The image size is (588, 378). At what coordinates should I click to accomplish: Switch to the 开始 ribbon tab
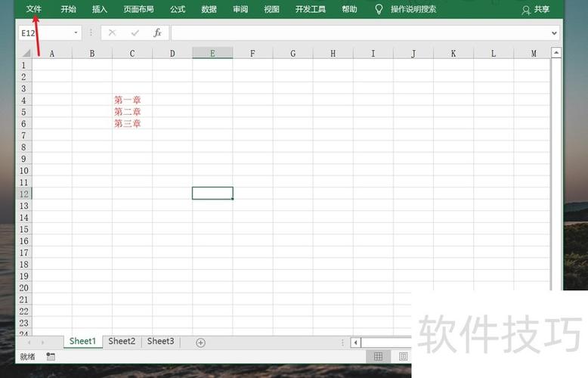coord(68,9)
